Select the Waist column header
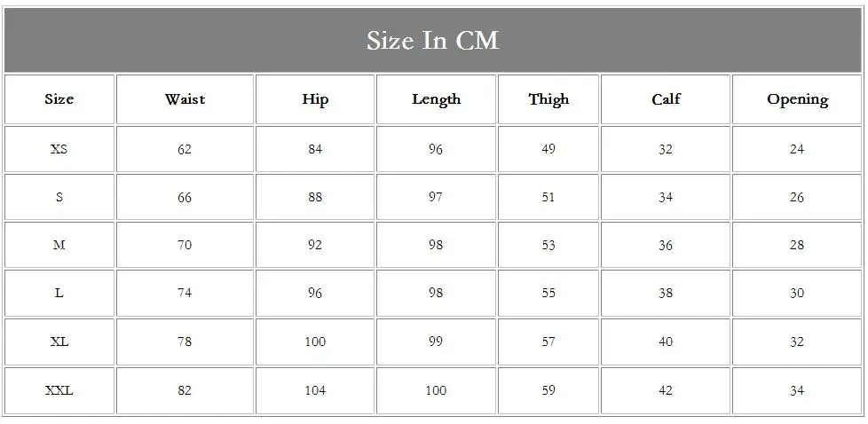Viewport: 868px width, 424px height. click(185, 99)
